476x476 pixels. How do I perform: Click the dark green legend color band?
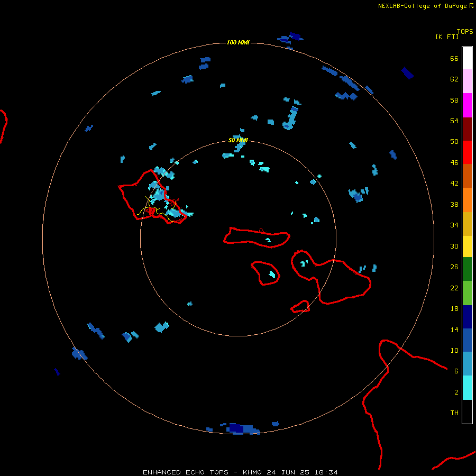(467, 269)
